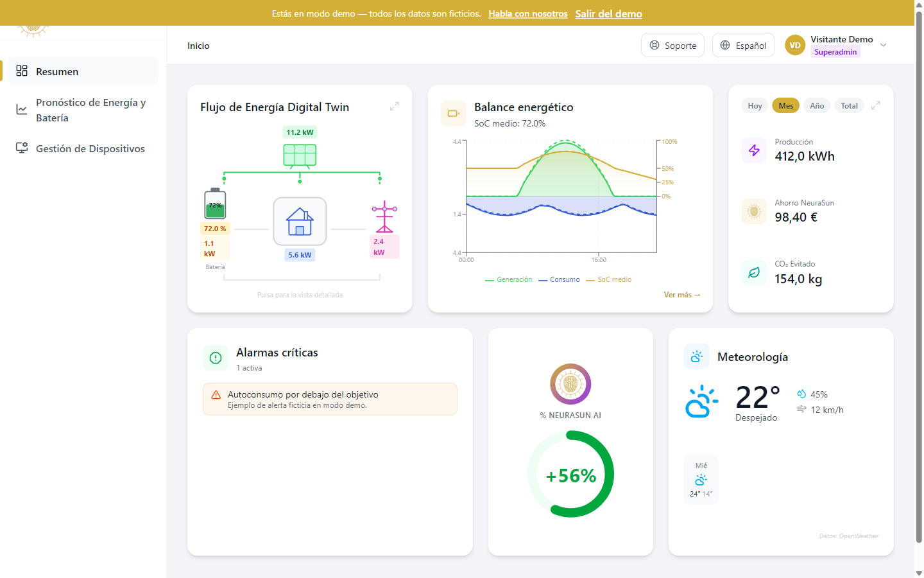Open Pronóstico de Energía y Batería

(x=83, y=110)
